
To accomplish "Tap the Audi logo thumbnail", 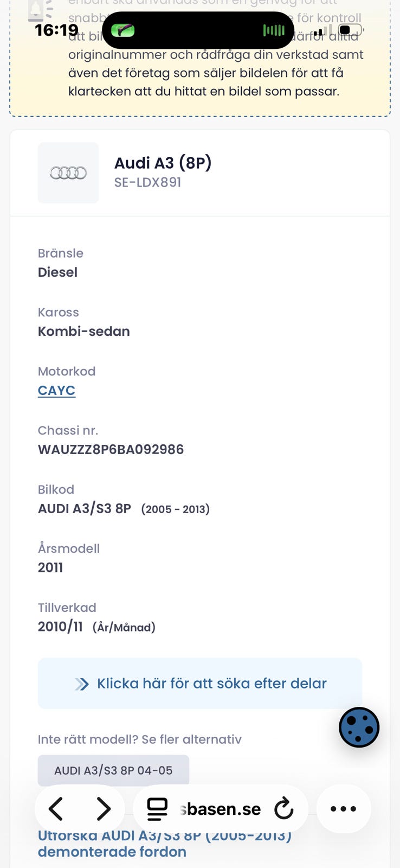I will 68,173.
